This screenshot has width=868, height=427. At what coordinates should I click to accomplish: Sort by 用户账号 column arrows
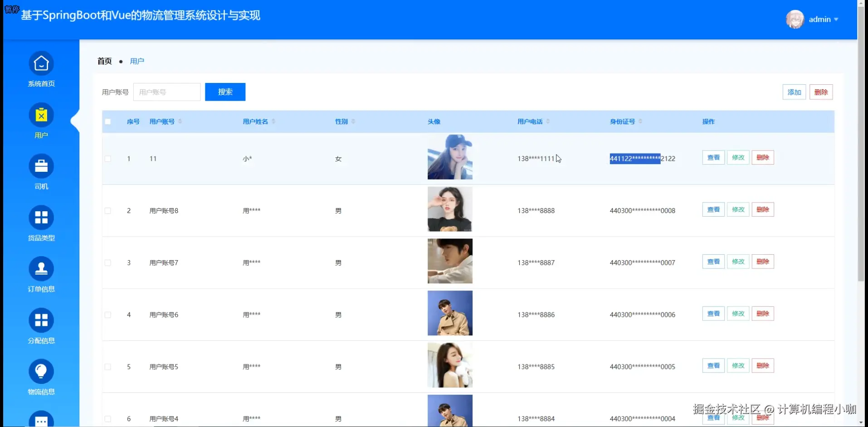180,121
